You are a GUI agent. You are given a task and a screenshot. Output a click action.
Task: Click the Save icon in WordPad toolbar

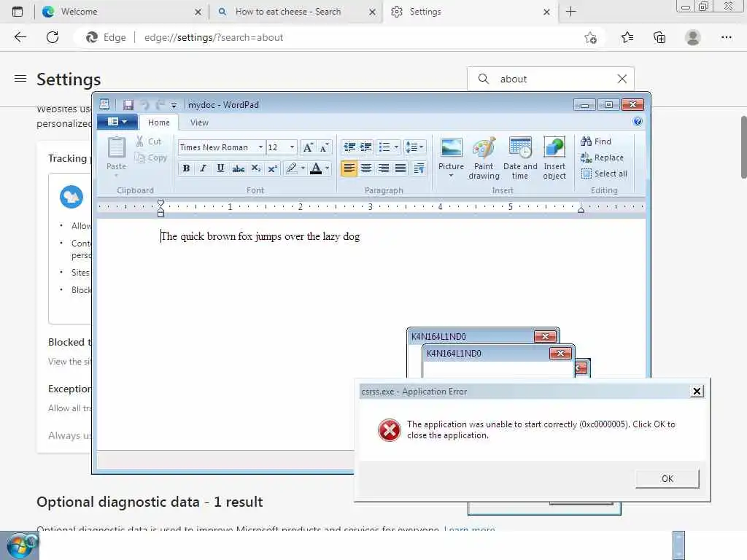pyautogui.click(x=128, y=105)
